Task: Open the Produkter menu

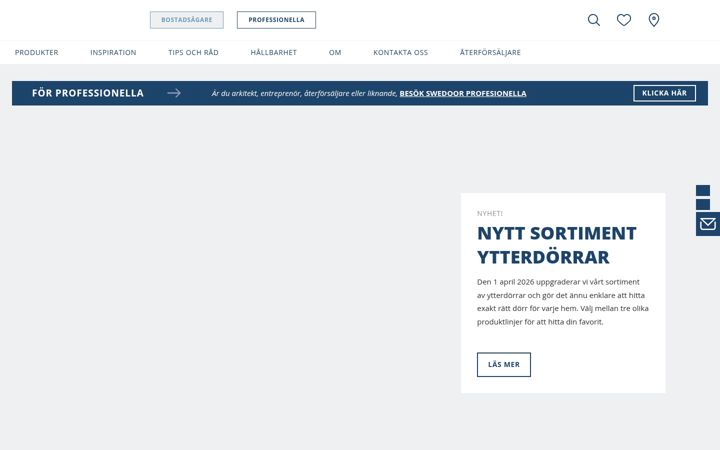Action: tap(37, 52)
